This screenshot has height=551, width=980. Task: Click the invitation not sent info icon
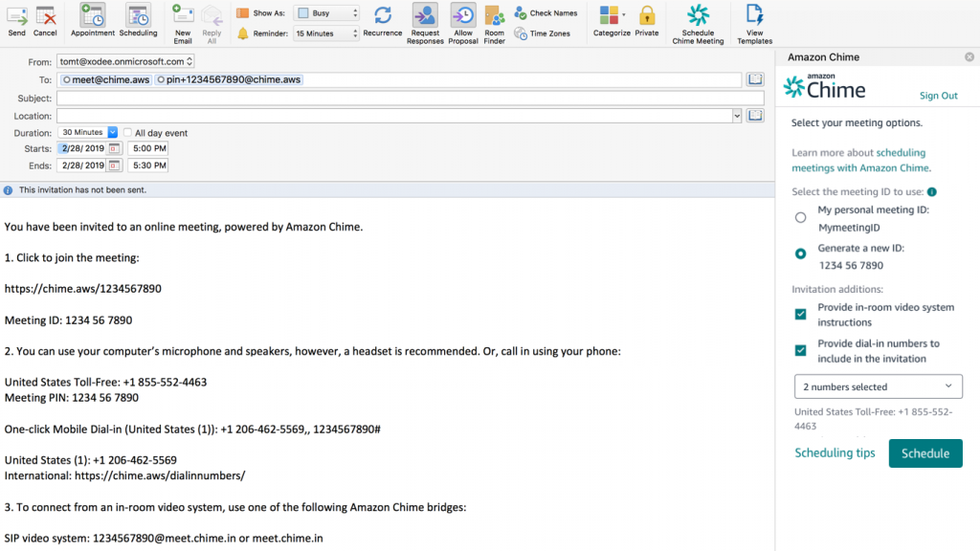coord(8,190)
